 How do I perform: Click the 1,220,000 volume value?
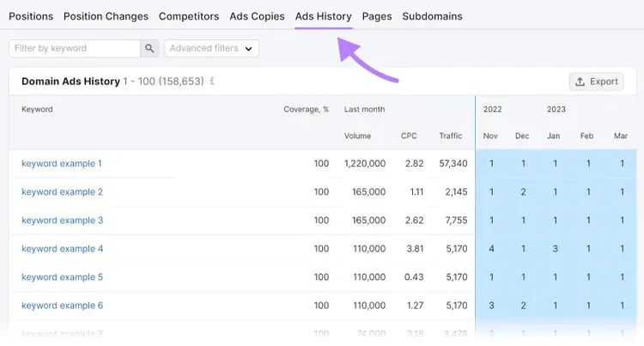(x=365, y=163)
